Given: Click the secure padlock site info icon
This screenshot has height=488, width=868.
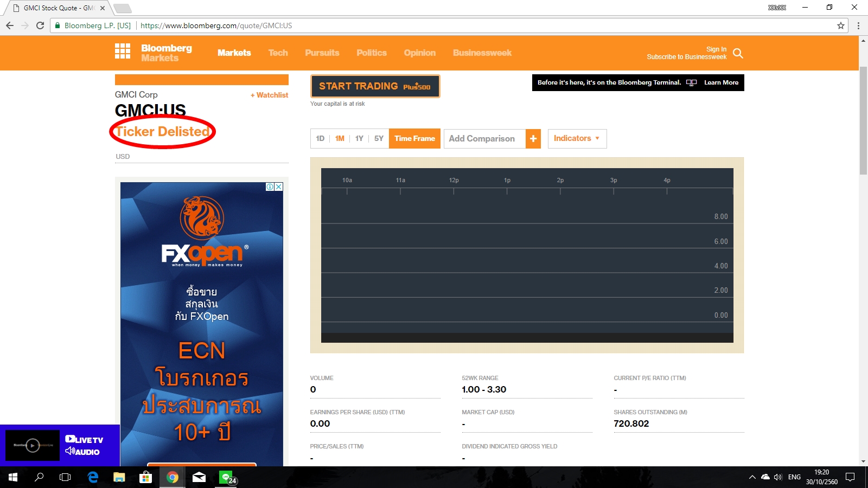Looking at the screenshot, I should [58, 25].
